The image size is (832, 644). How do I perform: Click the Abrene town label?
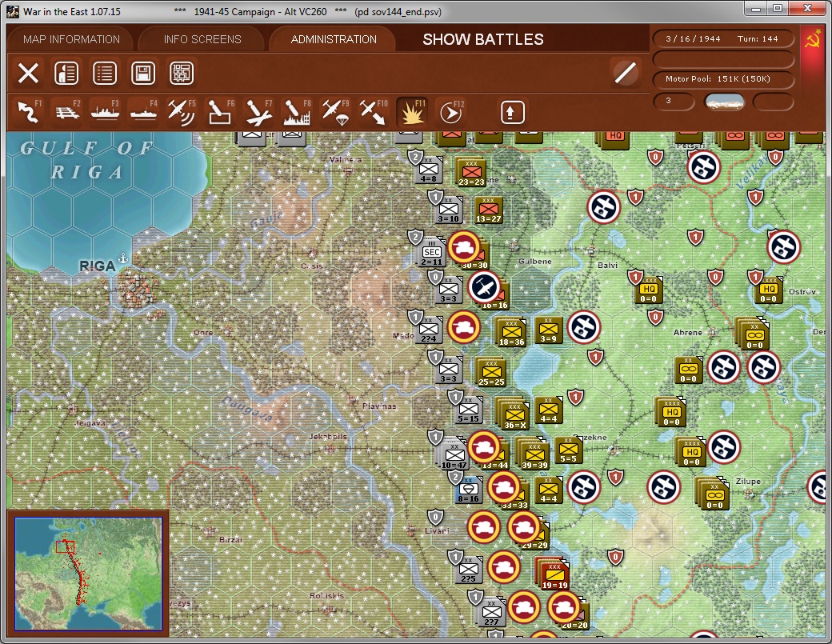click(688, 333)
